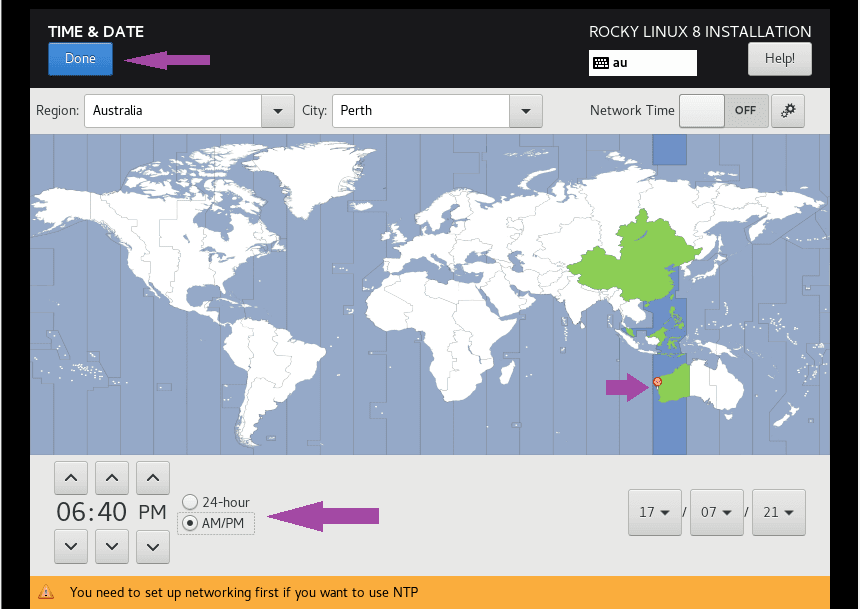Open the month dropdown showing 07

(x=716, y=512)
